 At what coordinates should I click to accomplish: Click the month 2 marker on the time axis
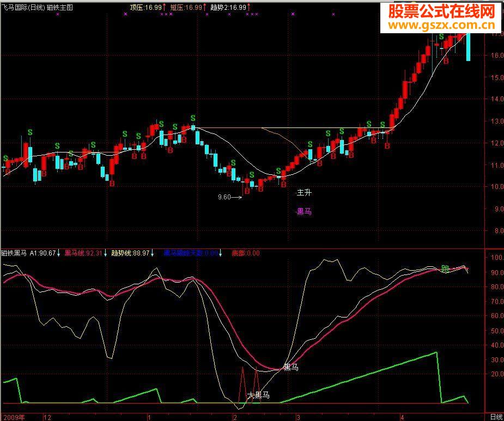click(x=235, y=418)
